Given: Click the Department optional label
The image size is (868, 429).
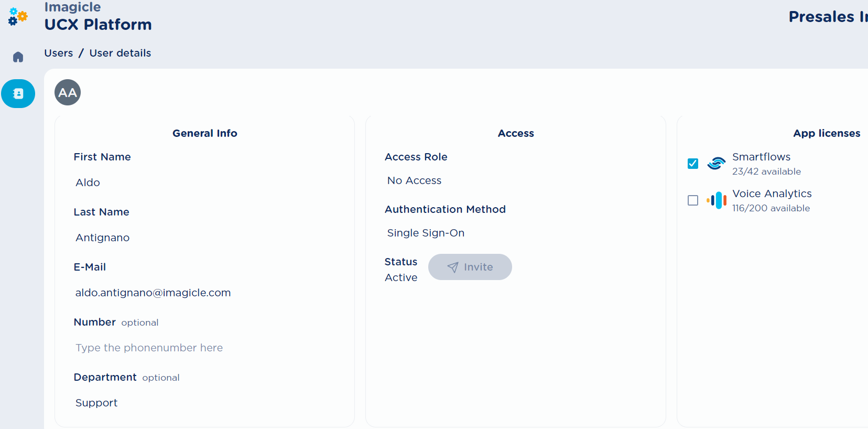Looking at the screenshot, I should pos(126,377).
